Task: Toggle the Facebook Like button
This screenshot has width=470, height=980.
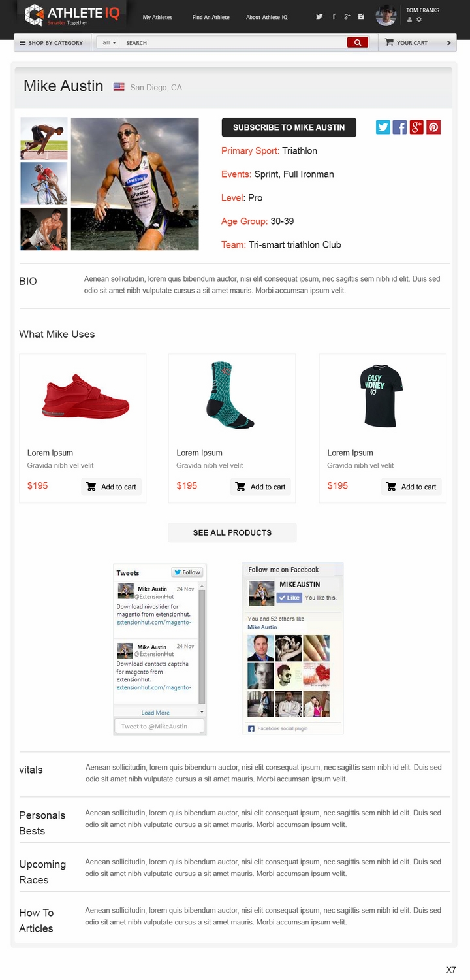Action: pyautogui.click(x=289, y=598)
